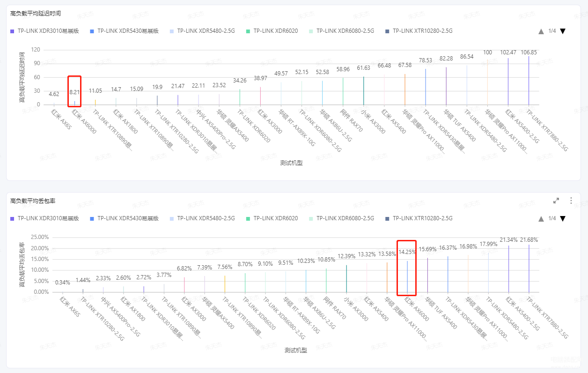Go to previous legend page in 高负载平均延迟时间 chart
The width and height of the screenshot is (588, 373).
[541, 31]
